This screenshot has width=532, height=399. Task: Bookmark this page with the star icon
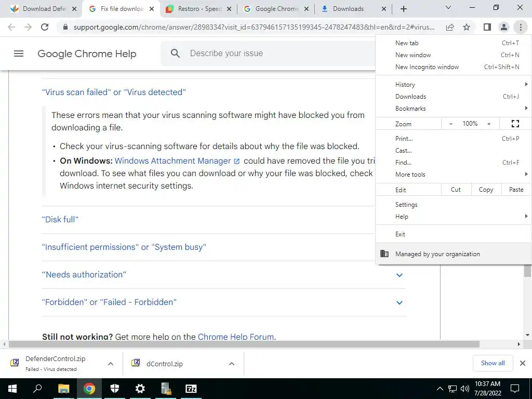[x=467, y=27]
